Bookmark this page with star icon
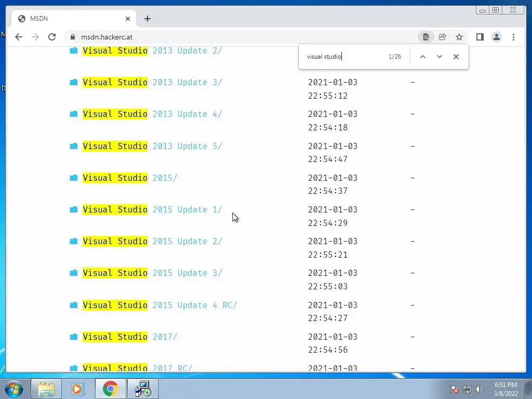 459,37
